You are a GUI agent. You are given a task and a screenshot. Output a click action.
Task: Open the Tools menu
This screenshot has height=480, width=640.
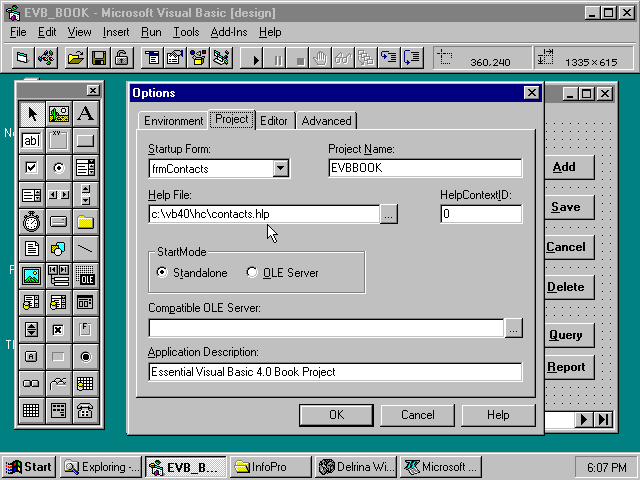click(186, 32)
